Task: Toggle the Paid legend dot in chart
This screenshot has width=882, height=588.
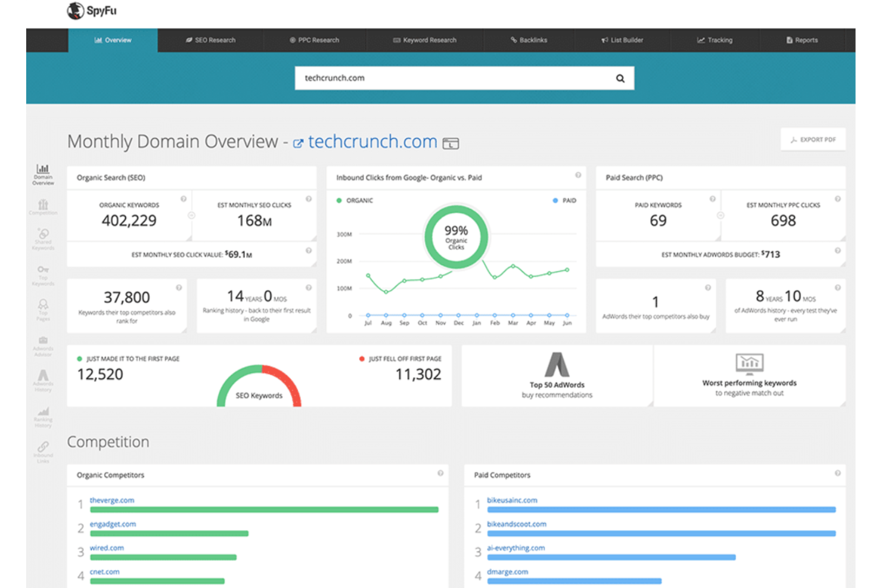Action: point(555,201)
